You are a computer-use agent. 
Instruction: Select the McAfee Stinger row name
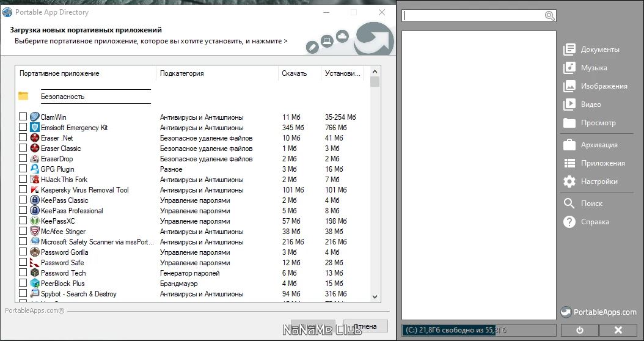pyautogui.click(x=64, y=231)
